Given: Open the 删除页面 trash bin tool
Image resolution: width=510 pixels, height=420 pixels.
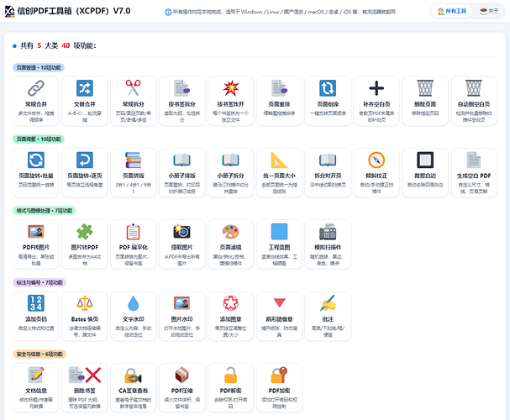Looking at the screenshot, I should 425,101.
